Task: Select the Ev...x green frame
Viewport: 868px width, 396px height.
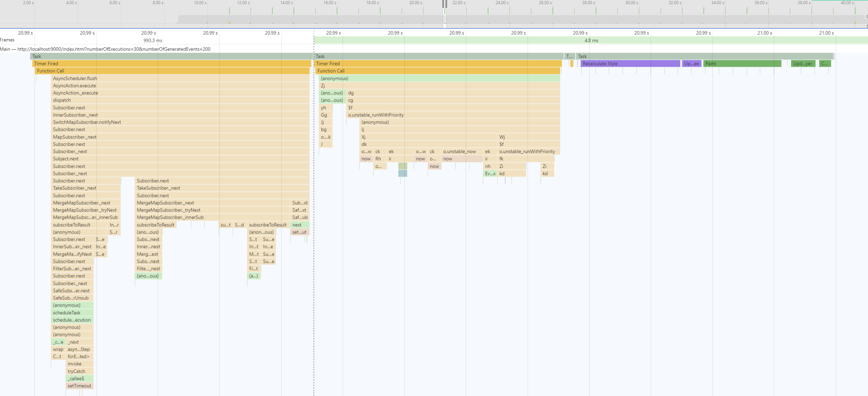Action: point(490,174)
